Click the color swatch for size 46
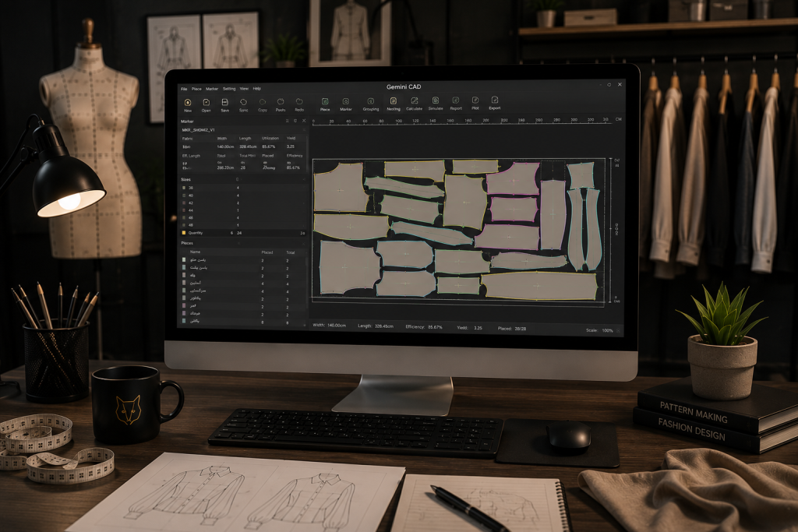The image size is (798, 532). [184, 217]
